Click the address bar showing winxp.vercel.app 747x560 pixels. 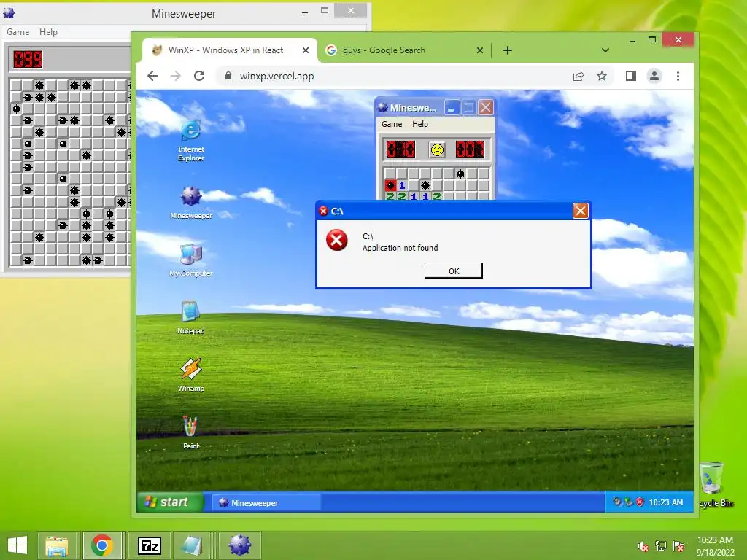tap(414, 76)
